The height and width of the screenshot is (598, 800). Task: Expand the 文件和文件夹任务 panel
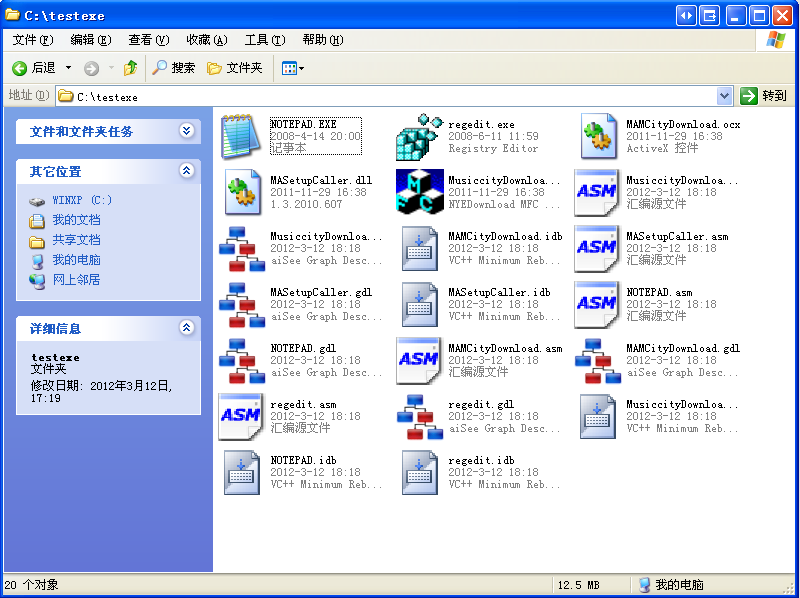coord(187,131)
